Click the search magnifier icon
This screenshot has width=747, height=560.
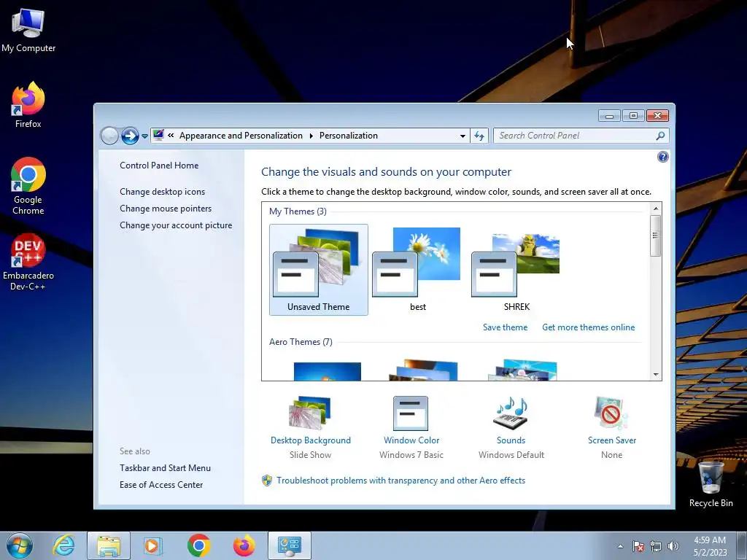pyautogui.click(x=660, y=136)
